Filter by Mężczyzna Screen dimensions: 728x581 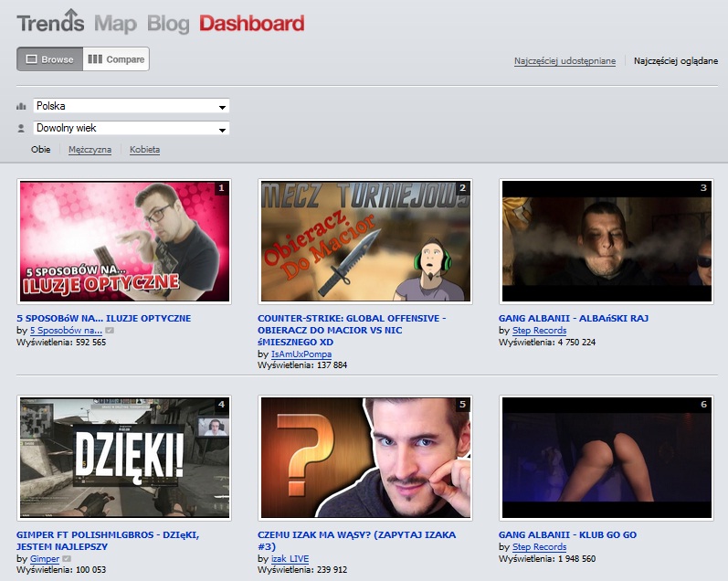[x=90, y=150]
